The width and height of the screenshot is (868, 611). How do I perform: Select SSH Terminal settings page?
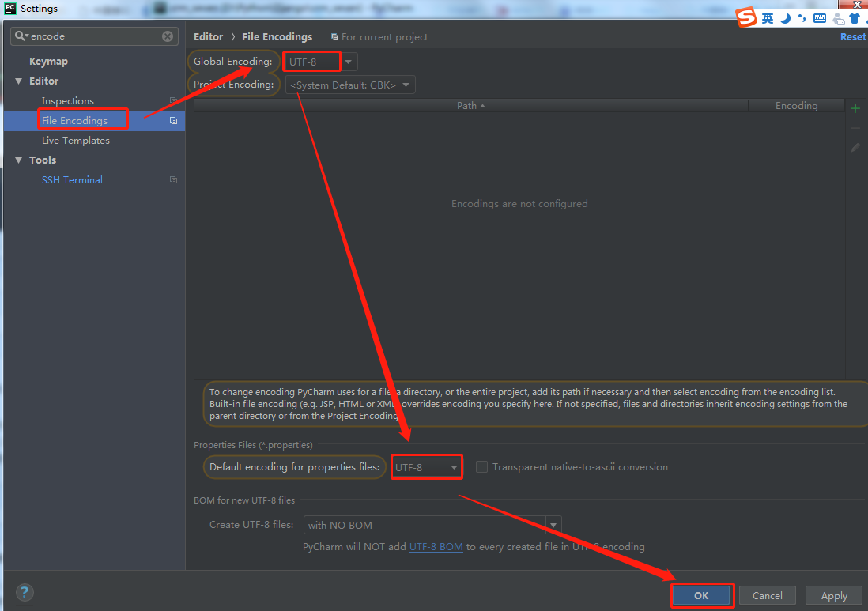coord(72,180)
